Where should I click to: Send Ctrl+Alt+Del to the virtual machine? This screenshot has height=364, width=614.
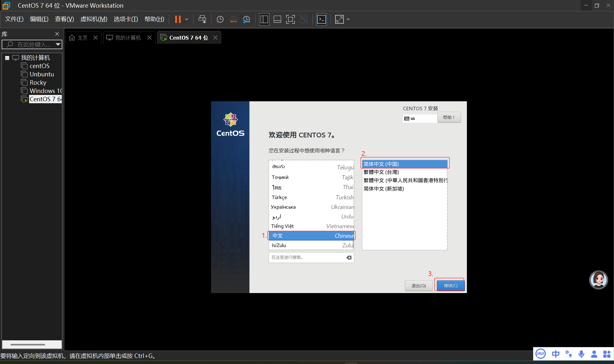[202, 19]
